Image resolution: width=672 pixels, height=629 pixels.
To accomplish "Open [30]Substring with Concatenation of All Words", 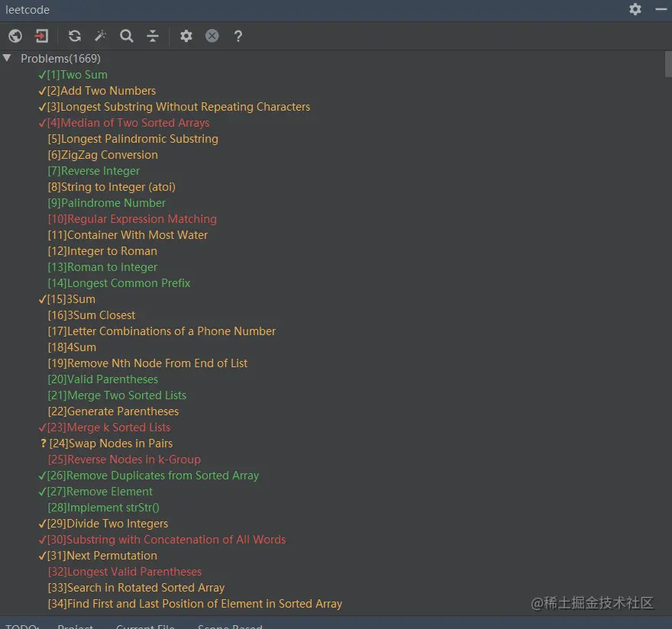I will (162, 540).
